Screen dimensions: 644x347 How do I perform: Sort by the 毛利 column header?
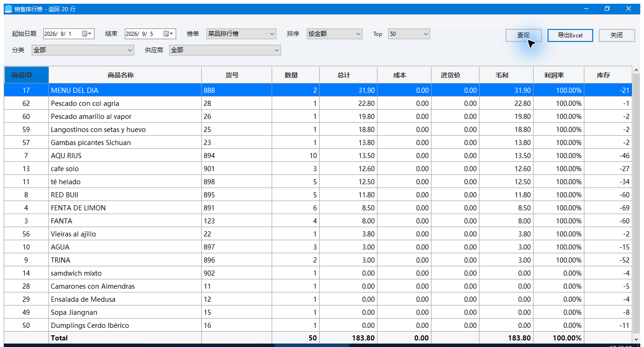click(506, 75)
